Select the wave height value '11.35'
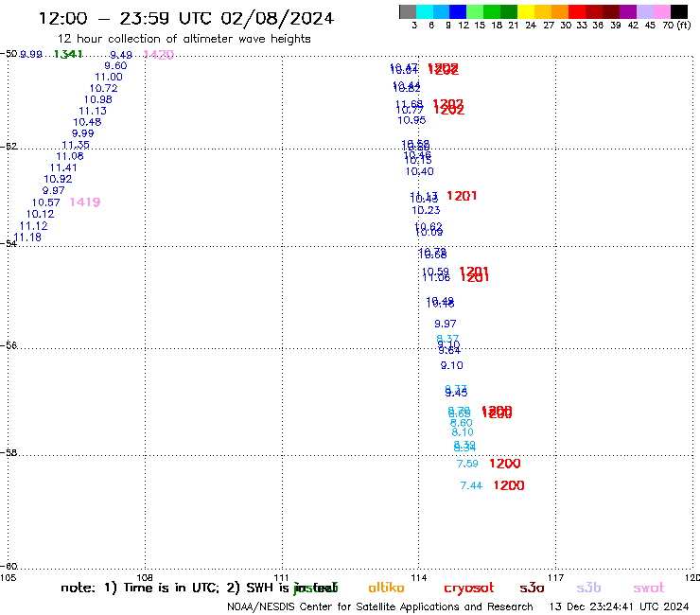This screenshot has height=615, width=700. pos(76,145)
